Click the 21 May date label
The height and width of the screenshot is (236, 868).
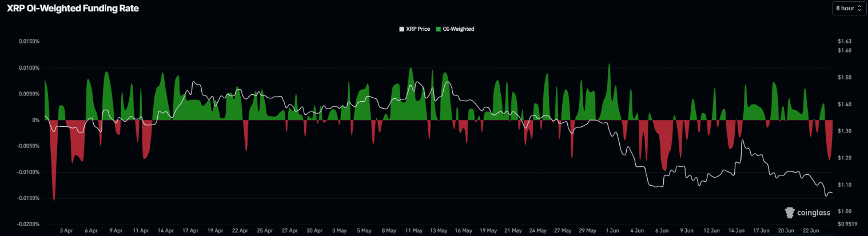(513, 230)
